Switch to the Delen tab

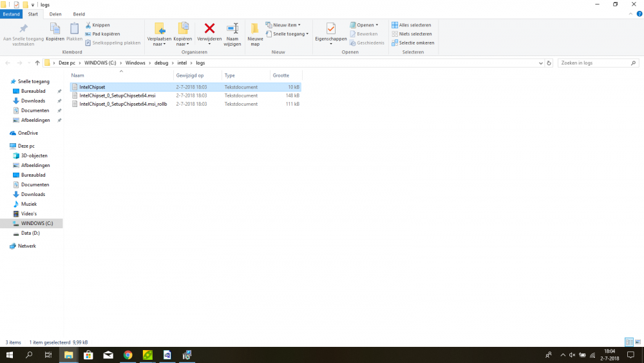coord(55,14)
